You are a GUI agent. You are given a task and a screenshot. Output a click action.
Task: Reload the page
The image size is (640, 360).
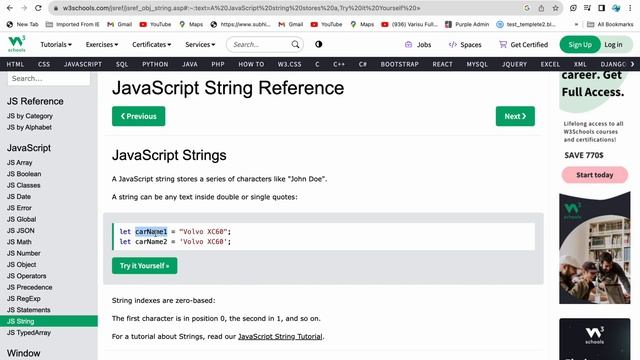38,8
